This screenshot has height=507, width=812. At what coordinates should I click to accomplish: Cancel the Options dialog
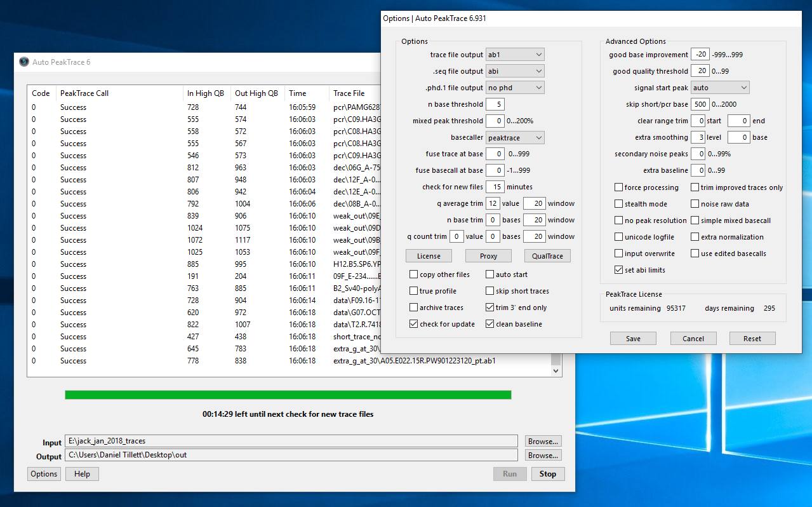coord(693,339)
